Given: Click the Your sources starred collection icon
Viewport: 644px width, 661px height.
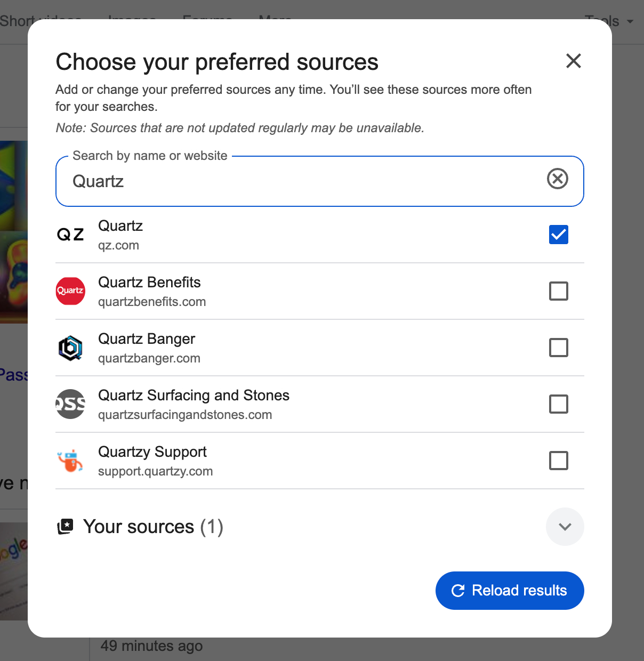Looking at the screenshot, I should click(x=65, y=527).
